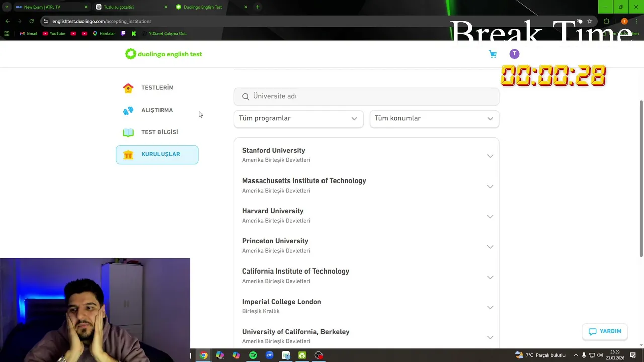The image size is (644, 362).
Task: Open the Gmail bookmark
Action: (x=28, y=34)
